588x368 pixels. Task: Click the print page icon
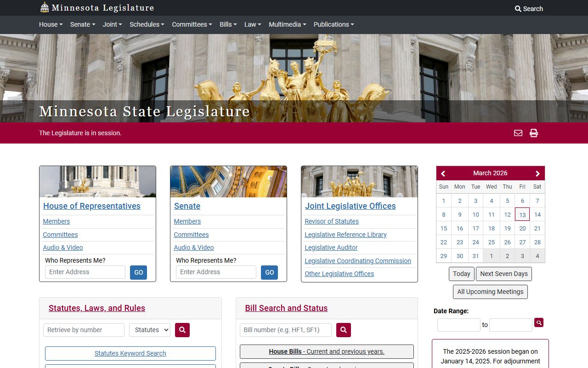(x=534, y=133)
